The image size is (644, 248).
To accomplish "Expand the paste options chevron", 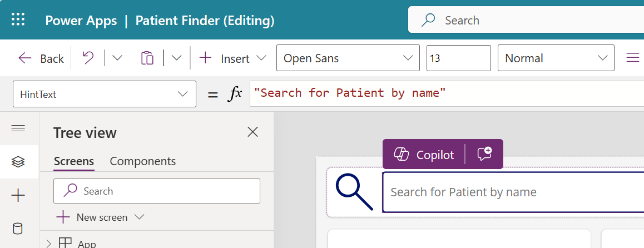I will point(177,58).
